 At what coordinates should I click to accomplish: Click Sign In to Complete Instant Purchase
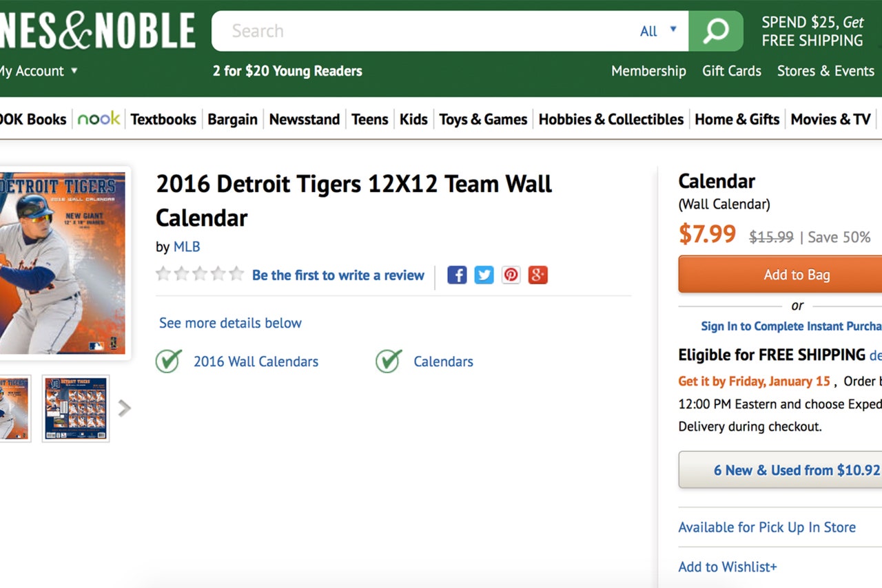(x=791, y=326)
